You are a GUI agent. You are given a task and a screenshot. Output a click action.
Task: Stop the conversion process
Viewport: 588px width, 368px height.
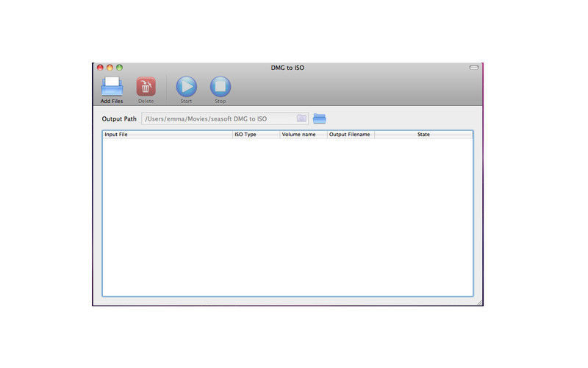point(220,87)
